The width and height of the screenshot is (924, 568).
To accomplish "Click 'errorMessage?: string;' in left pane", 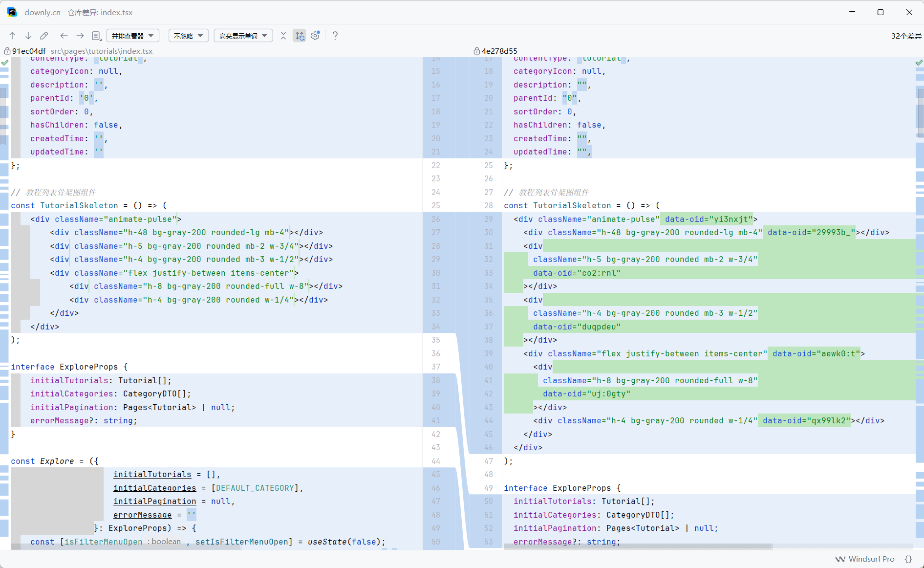I will point(84,421).
